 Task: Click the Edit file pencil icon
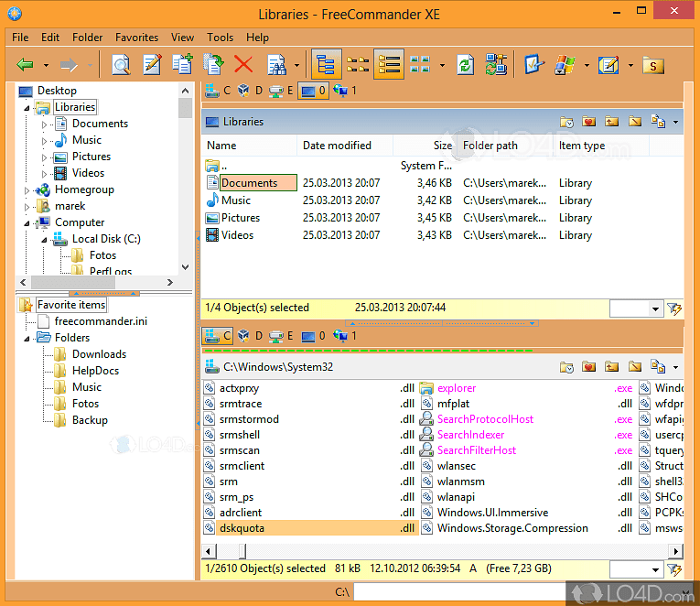[x=152, y=65]
